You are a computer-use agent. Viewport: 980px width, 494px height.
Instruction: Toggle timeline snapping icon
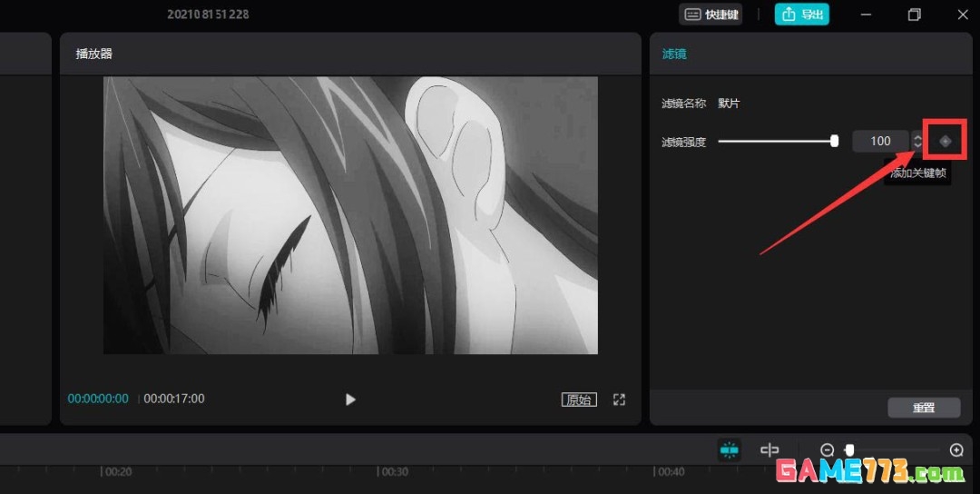(730, 450)
